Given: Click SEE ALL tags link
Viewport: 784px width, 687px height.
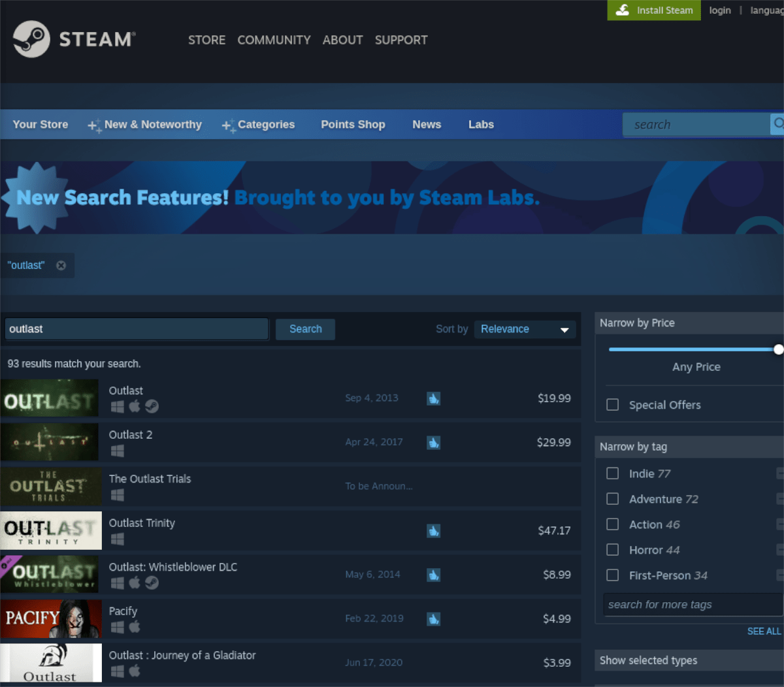Looking at the screenshot, I should (x=764, y=631).
